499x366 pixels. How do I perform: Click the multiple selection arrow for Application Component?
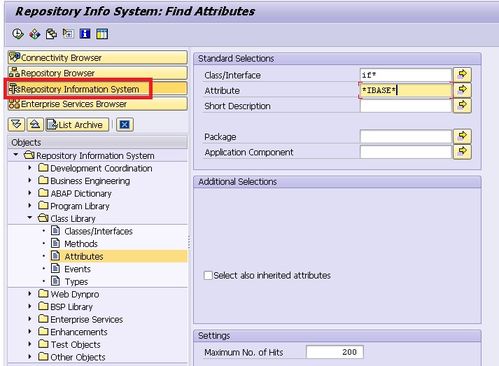(462, 152)
